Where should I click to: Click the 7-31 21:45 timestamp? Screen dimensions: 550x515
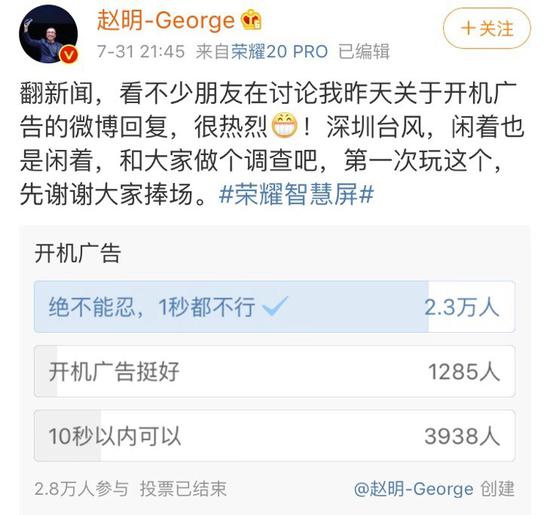(x=141, y=52)
